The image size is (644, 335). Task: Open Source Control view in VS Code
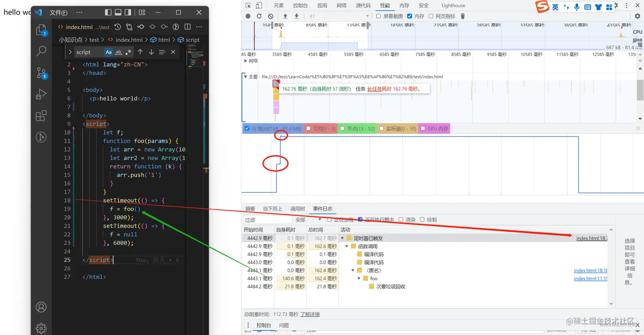coord(41,72)
